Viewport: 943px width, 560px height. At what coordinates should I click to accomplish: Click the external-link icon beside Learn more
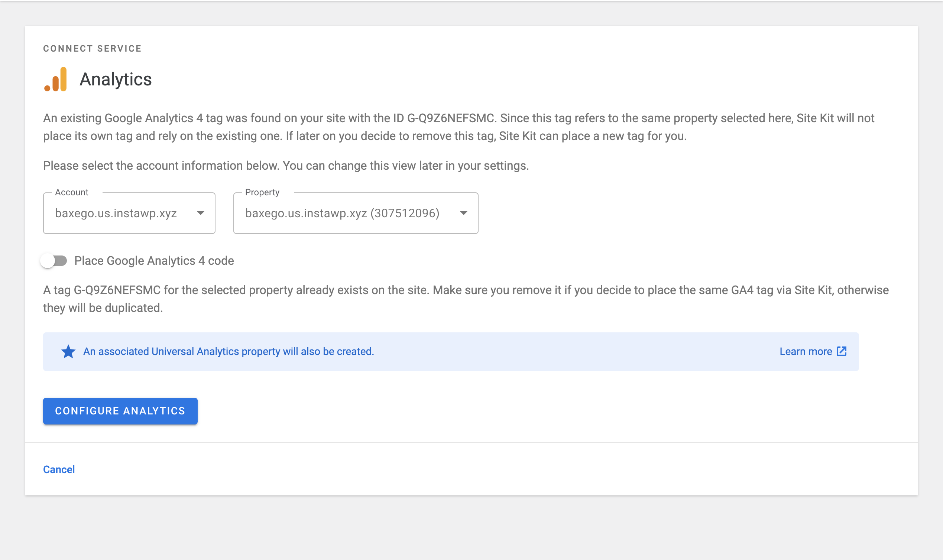point(842,351)
